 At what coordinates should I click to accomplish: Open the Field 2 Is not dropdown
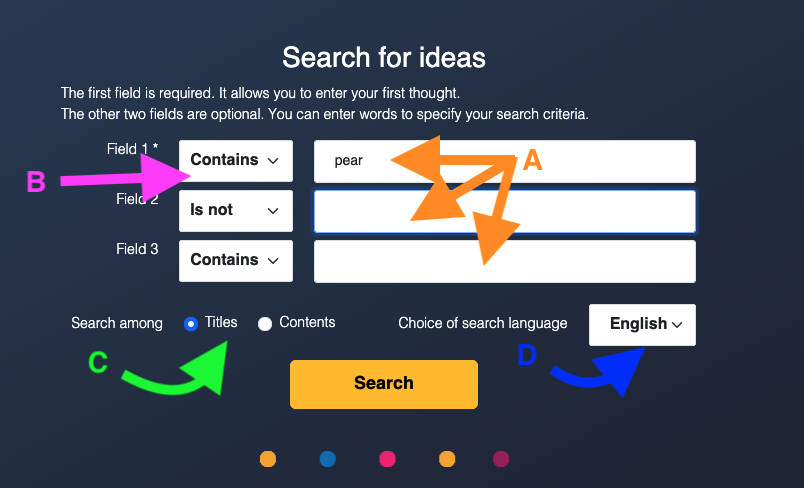[236, 211]
